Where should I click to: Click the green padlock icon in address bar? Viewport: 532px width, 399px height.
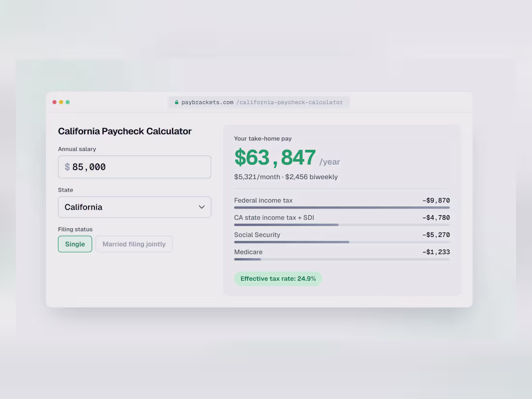[177, 102]
